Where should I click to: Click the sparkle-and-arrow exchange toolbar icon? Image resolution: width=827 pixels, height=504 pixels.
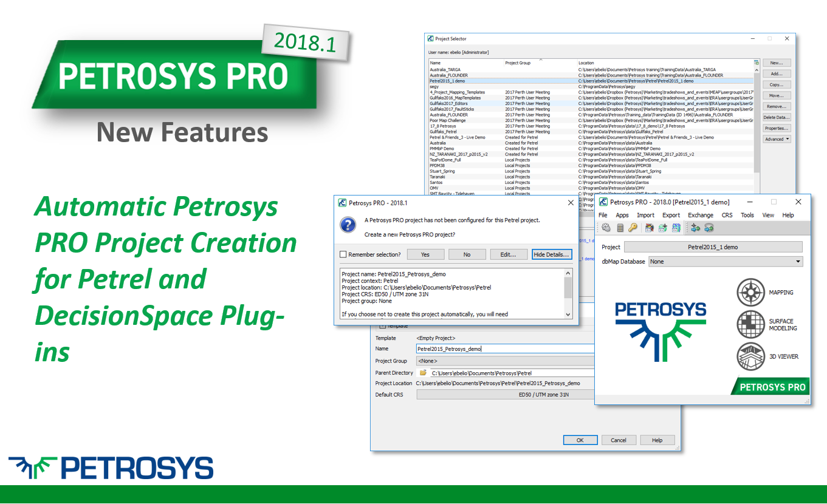696,228
